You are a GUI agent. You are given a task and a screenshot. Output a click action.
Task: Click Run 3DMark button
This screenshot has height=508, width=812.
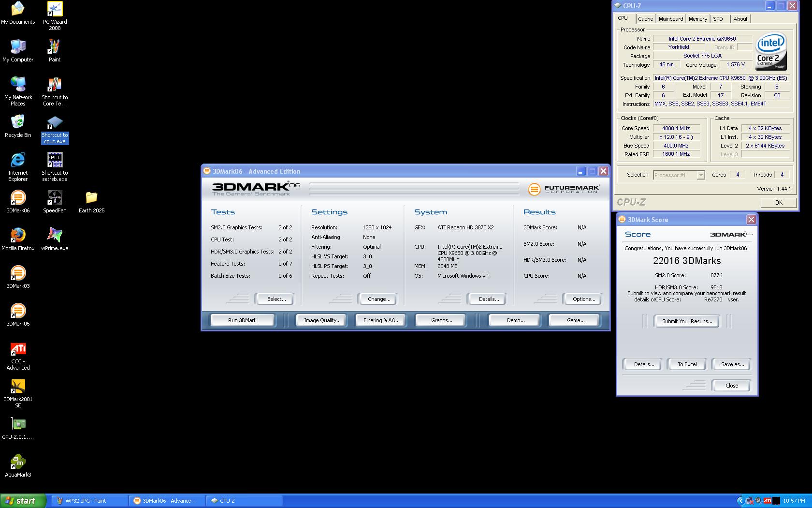[x=242, y=320]
